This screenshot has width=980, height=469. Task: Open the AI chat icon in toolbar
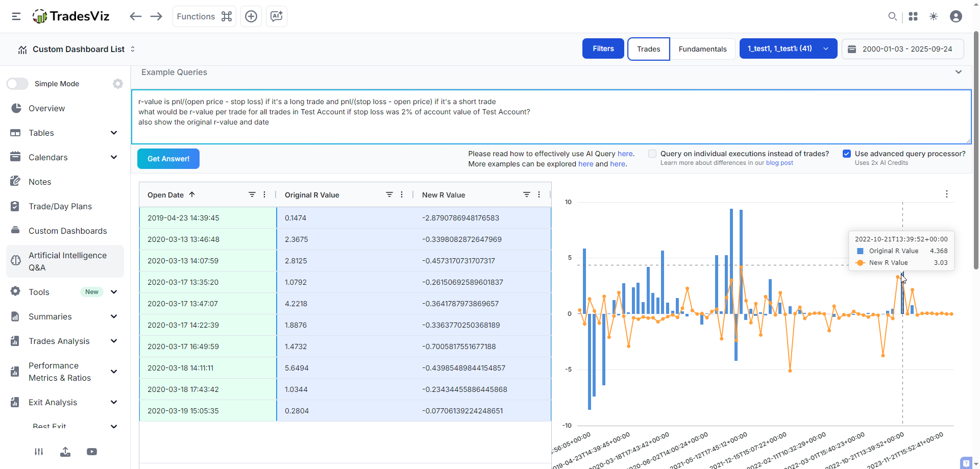(x=277, y=16)
